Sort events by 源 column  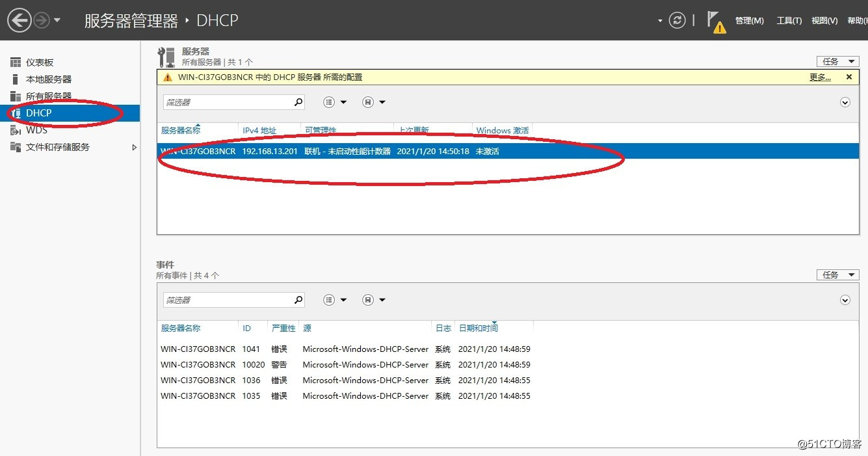307,328
